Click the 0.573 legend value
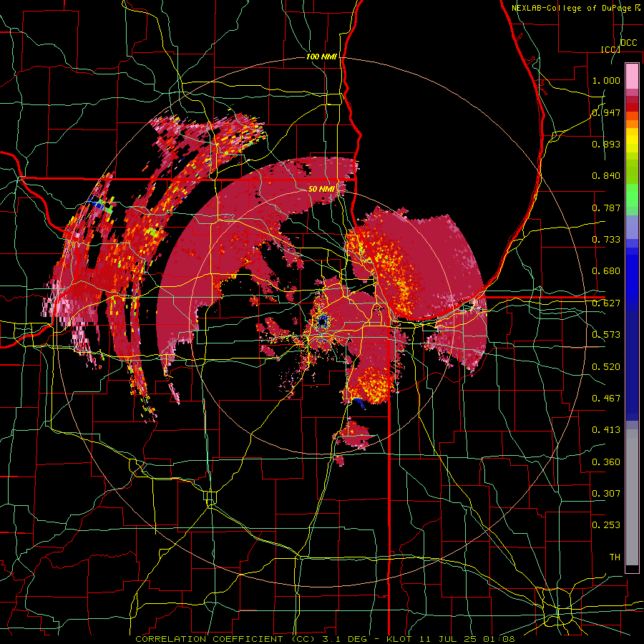 [x=606, y=335]
